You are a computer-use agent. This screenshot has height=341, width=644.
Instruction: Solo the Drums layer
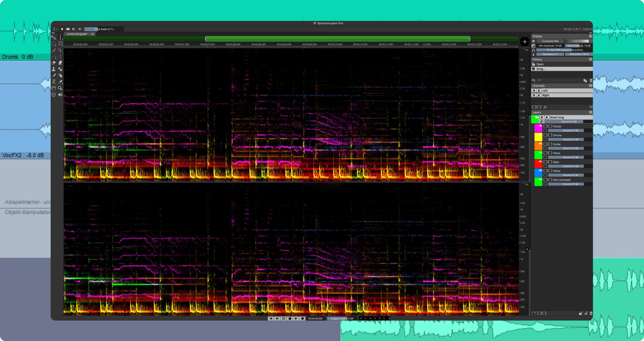550,135
